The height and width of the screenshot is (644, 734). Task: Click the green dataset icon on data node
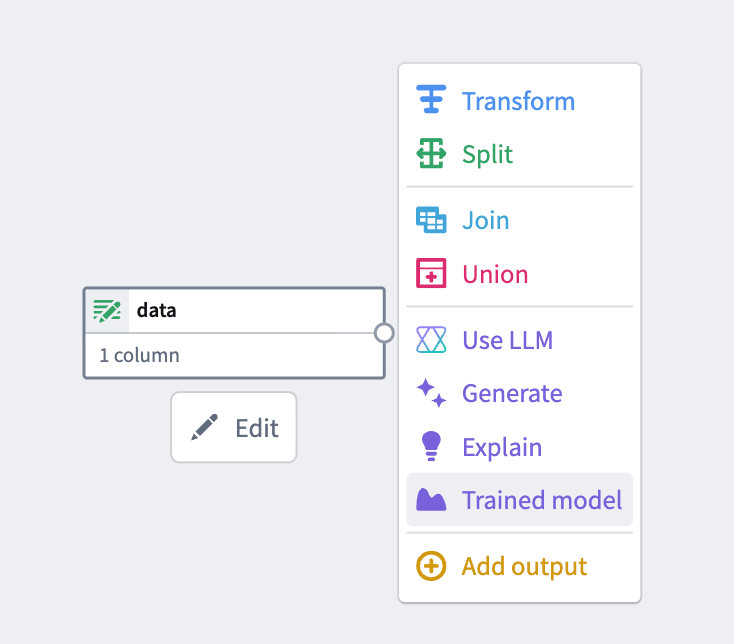pyautogui.click(x=107, y=311)
